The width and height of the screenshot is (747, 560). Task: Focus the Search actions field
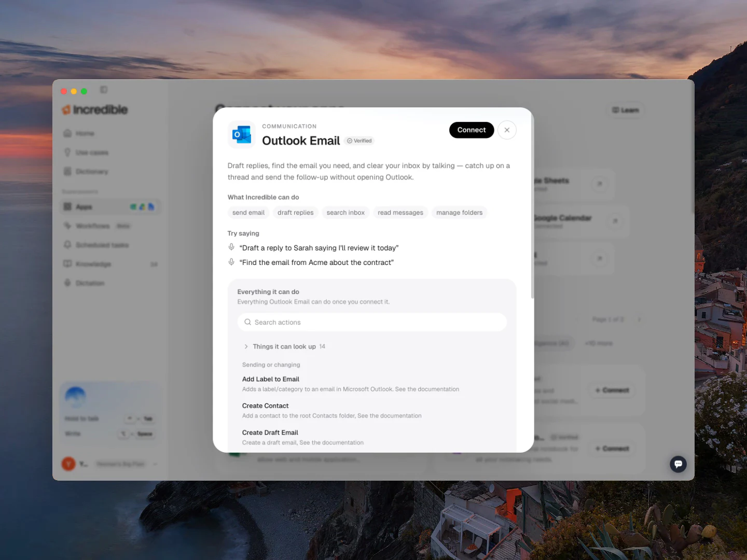click(x=372, y=322)
